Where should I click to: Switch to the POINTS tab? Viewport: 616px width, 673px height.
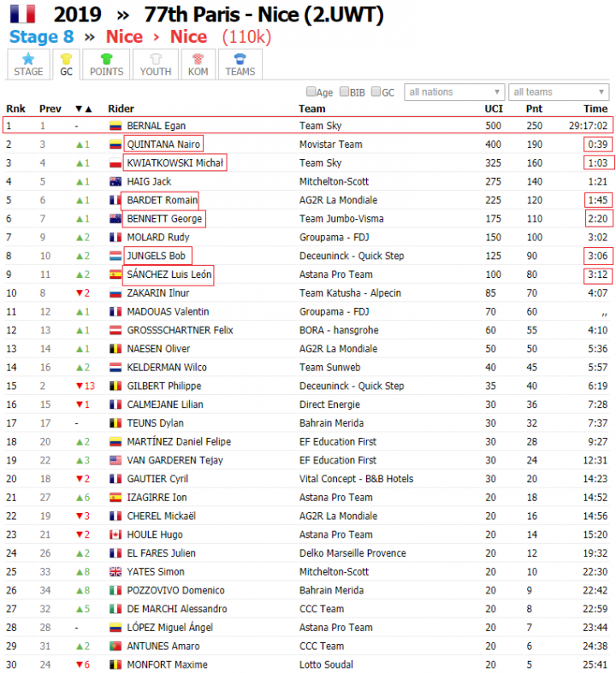point(106,64)
